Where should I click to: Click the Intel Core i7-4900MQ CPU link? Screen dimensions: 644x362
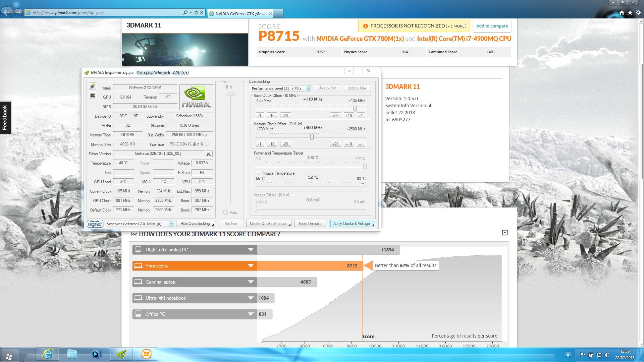point(464,39)
